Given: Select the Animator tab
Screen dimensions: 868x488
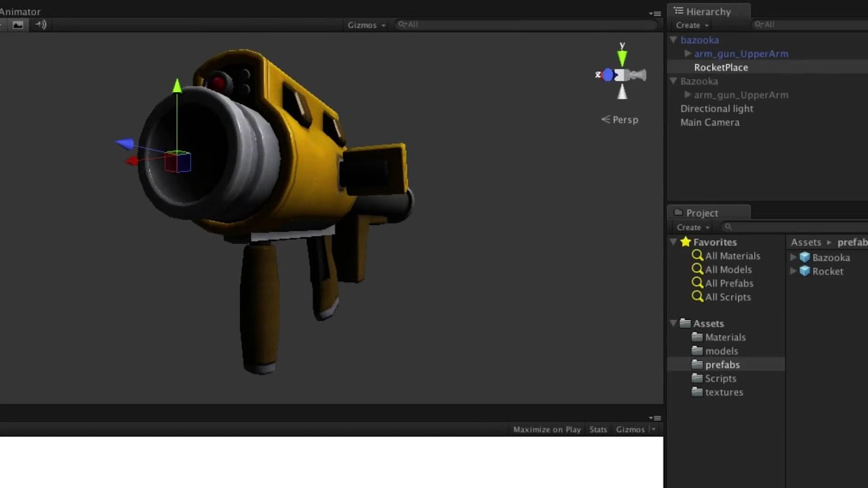Looking at the screenshot, I should (20, 12).
